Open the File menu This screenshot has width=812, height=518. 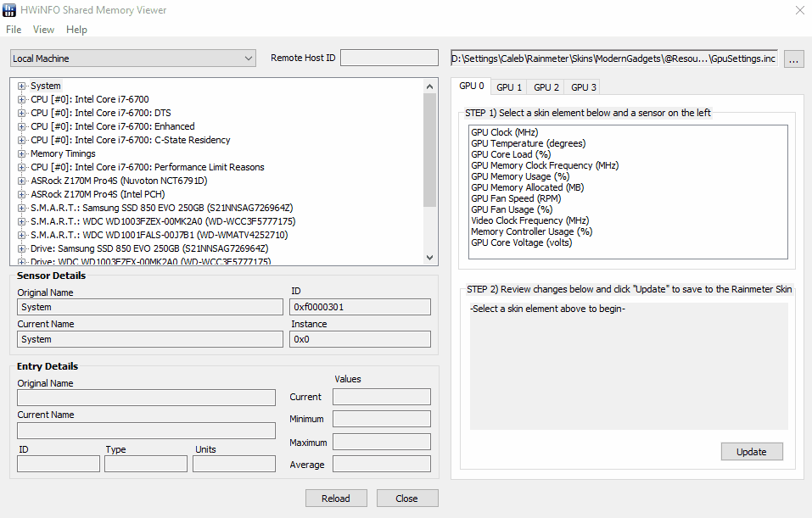point(14,30)
